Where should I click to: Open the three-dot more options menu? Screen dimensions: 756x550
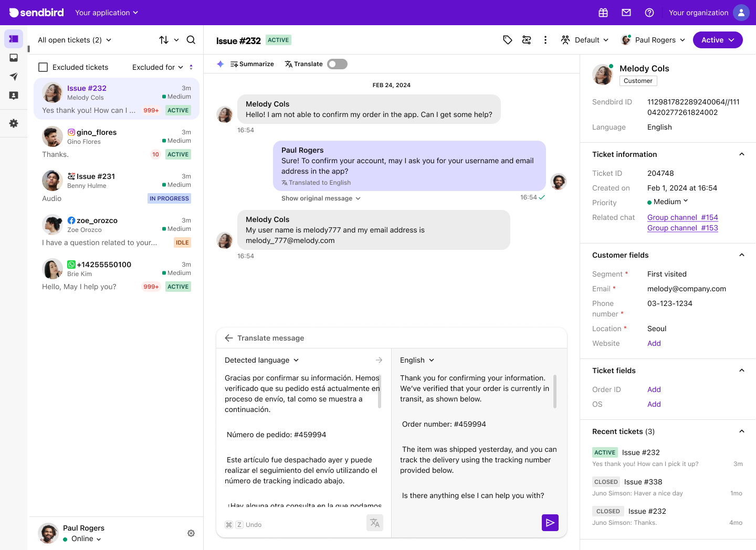tap(545, 40)
